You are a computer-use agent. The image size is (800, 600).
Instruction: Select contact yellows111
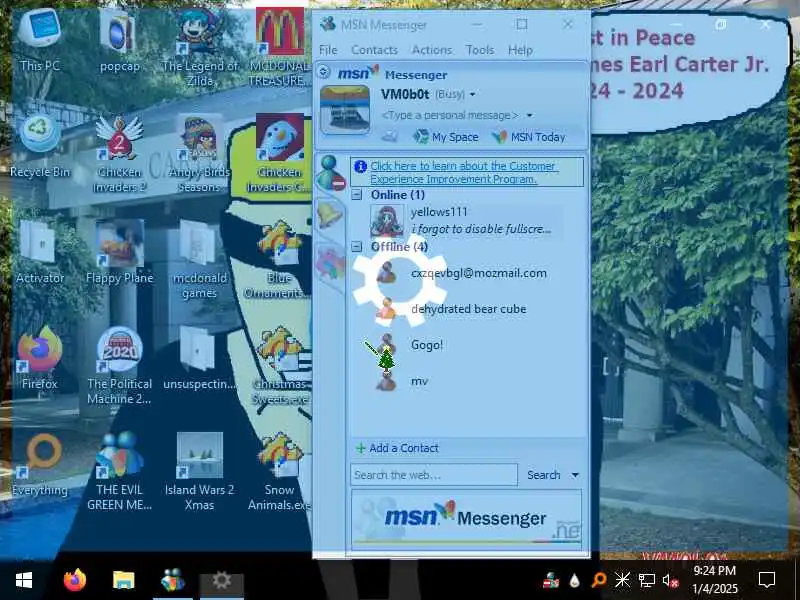(467, 220)
